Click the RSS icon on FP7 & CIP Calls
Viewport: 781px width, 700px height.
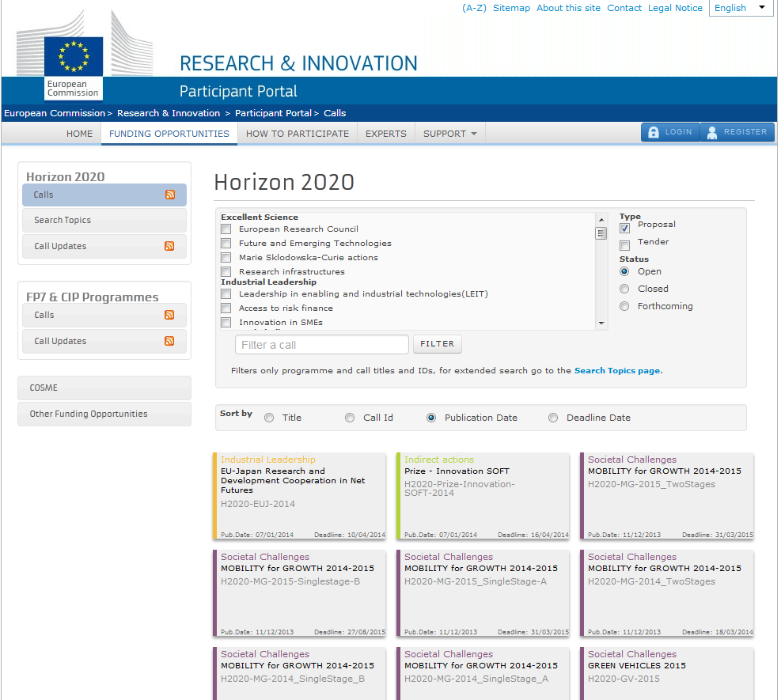click(169, 315)
